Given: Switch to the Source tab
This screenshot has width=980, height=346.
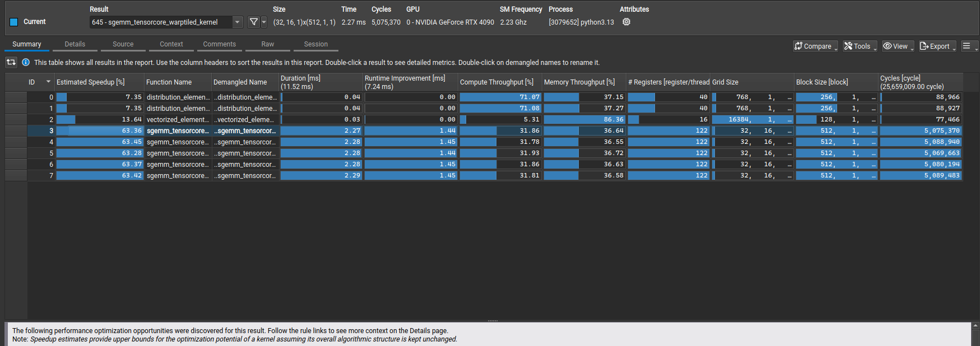Looking at the screenshot, I should tap(123, 44).
